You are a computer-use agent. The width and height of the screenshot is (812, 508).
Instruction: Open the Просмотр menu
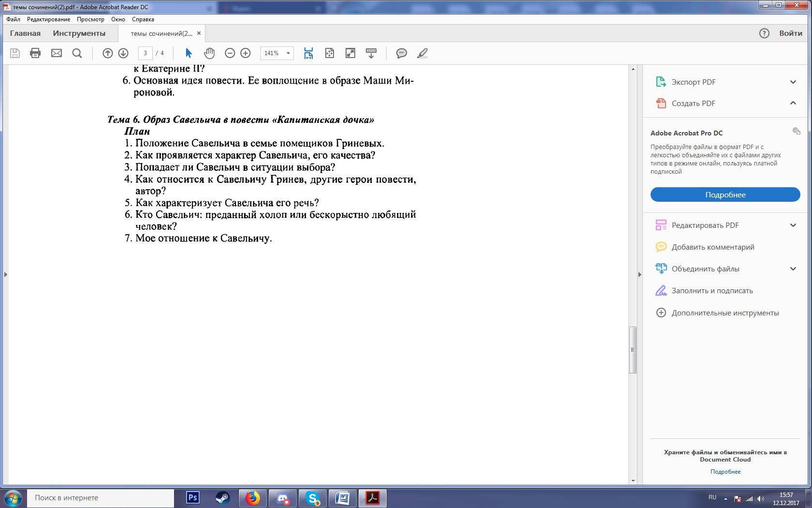coord(90,19)
